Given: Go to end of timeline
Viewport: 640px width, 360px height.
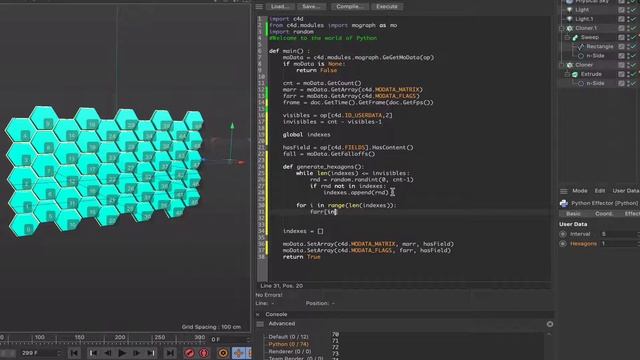Looking at the screenshot, I should coord(170,353).
